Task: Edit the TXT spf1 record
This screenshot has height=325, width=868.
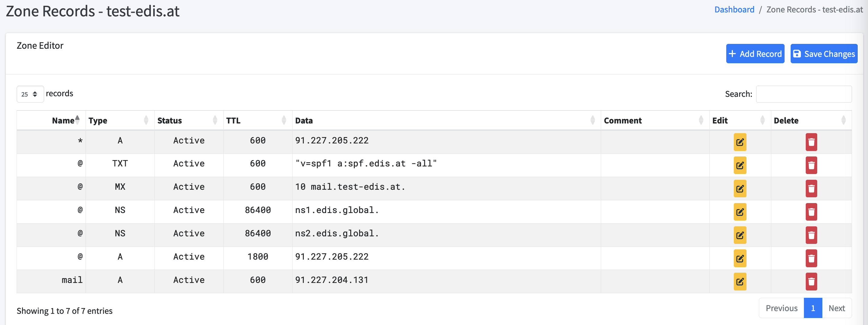Action: point(740,165)
